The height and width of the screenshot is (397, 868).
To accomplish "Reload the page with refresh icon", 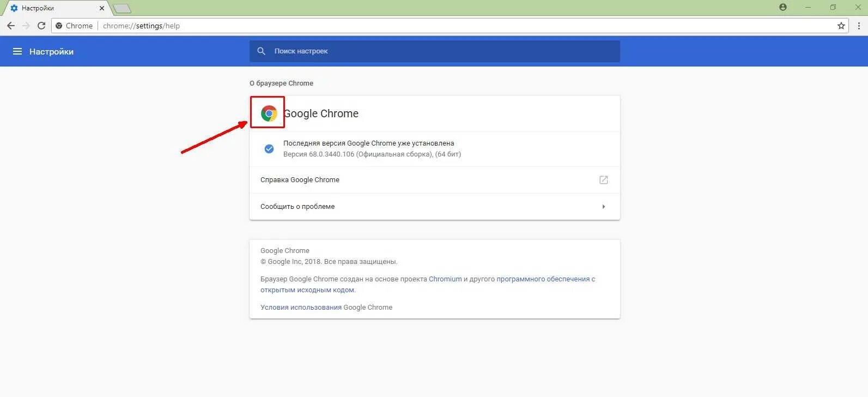I will pos(41,26).
